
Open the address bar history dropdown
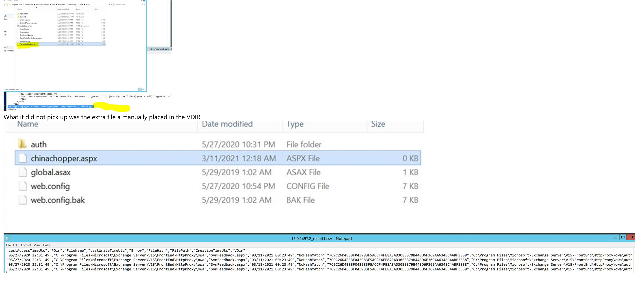coord(109,4)
